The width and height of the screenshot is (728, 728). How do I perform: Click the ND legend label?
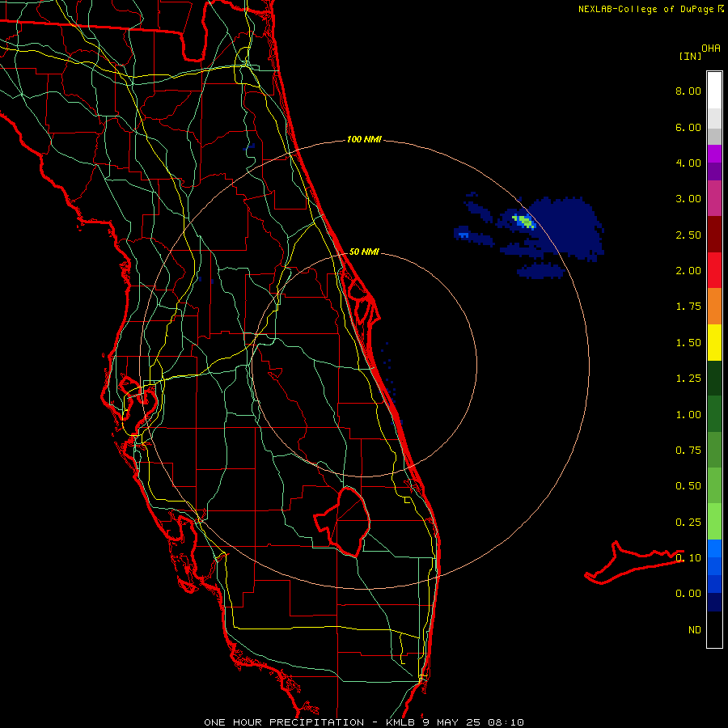pyautogui.click(x=695, y=630)
